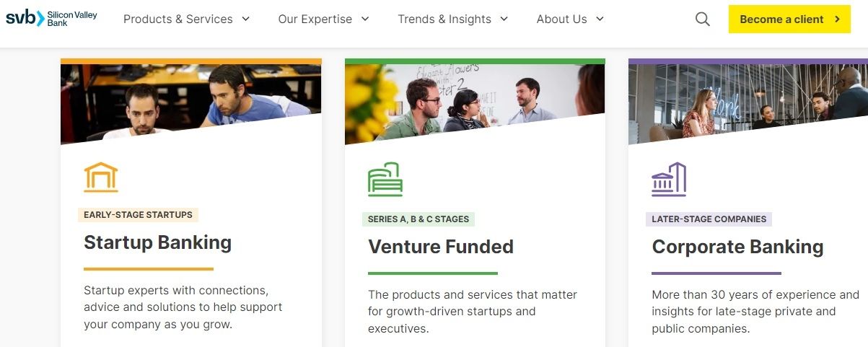Click the orange Startup Banking garage icon
Viewport: 868px width, 347px height.
pos(101,177)
